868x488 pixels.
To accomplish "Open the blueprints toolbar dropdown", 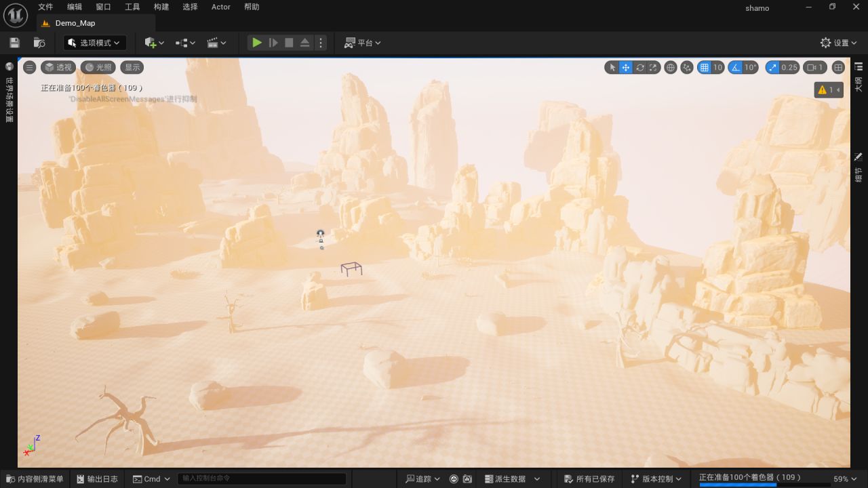I will click(x=185, y=43).
